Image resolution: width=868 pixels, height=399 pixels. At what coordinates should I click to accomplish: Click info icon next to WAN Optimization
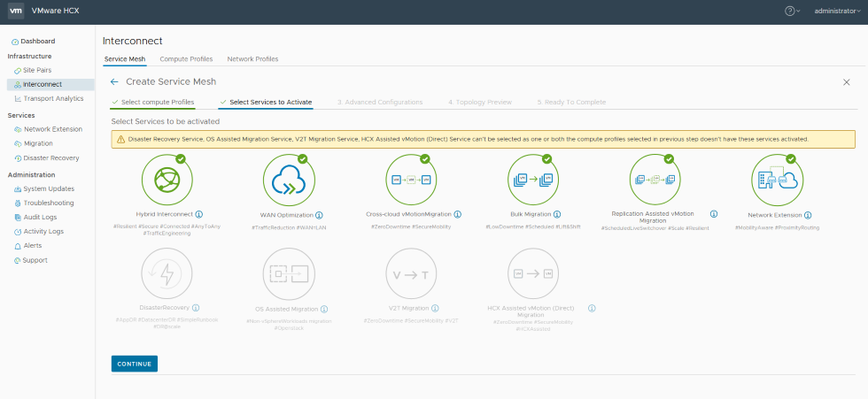[319, 215]
